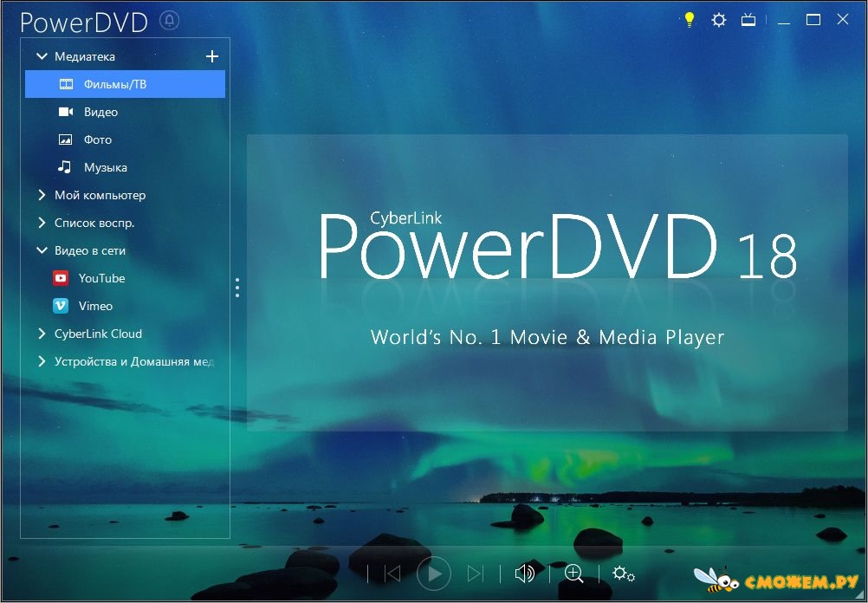This screenshot has width=868, height=603.
Task: Click the Видео в сети label
Action: (x=90, y=250)
